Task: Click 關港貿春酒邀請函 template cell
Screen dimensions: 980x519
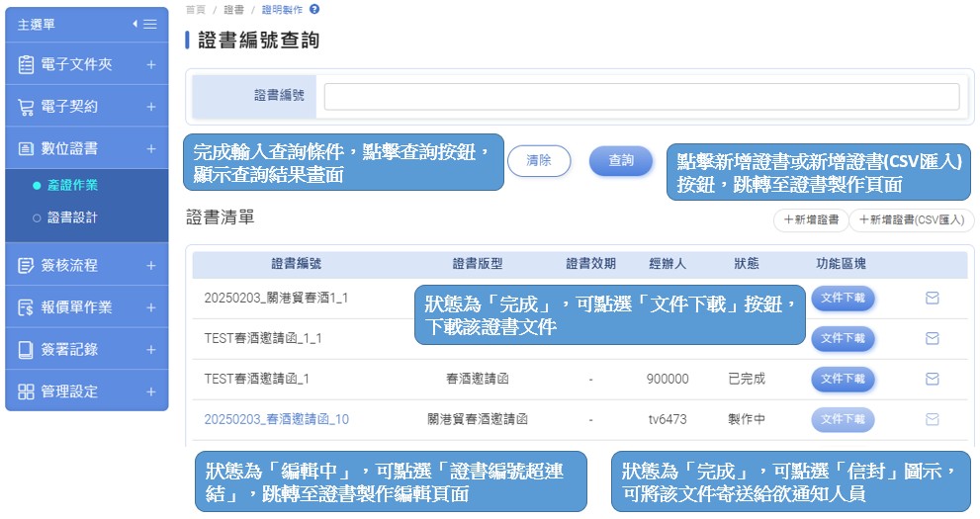Action: [478, 419]
